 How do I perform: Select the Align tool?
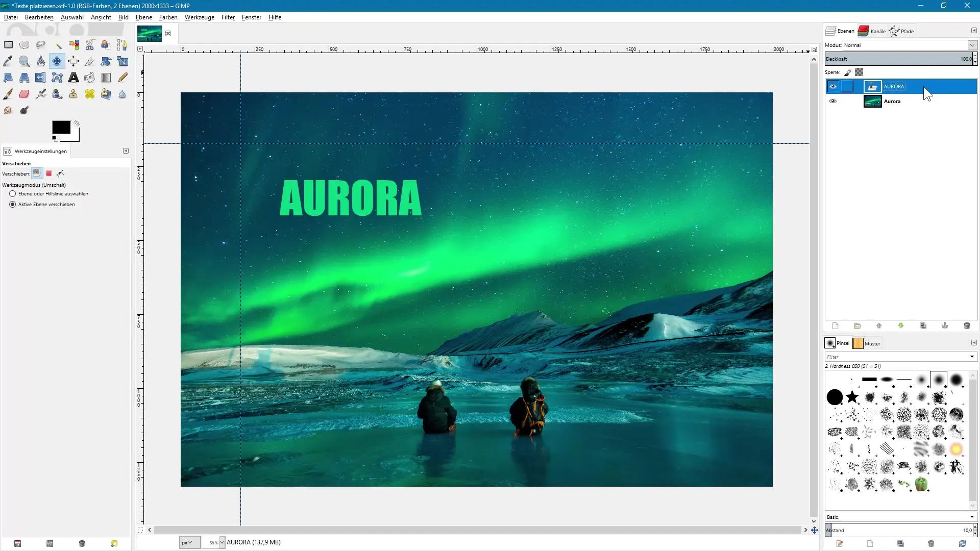point(73,61)
